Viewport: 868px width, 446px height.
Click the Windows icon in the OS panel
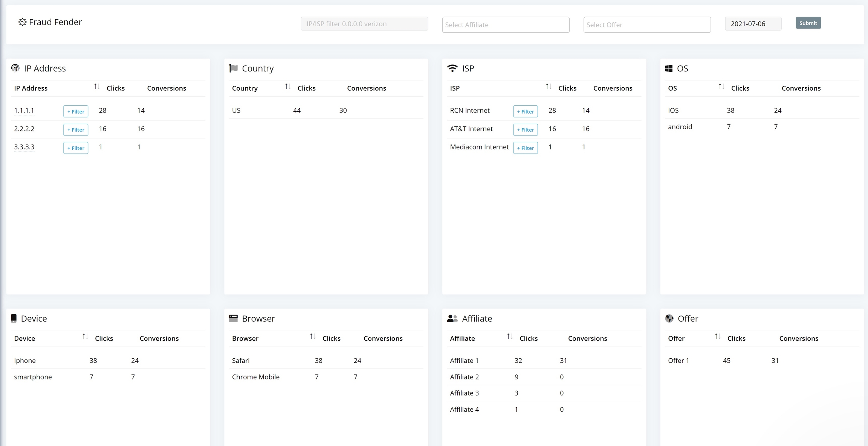[x=669, y=68]
